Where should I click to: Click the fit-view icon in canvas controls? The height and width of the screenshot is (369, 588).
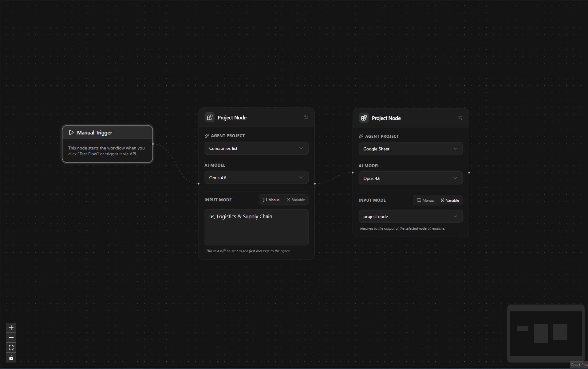pyautogui.click(x=11, y=348)
